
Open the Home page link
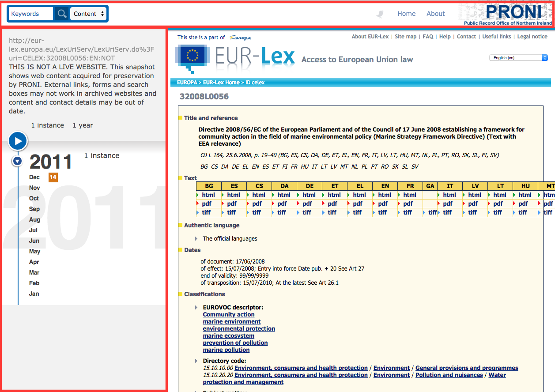(x=406, y=14)
